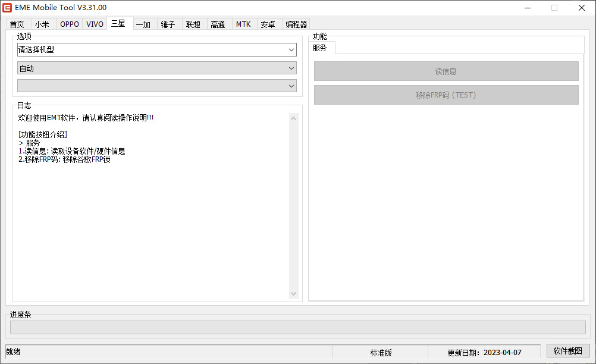The height and width of the screenshot is (364, 596).
Task: Click the 就绪 status text
Action: coord(13,352)
